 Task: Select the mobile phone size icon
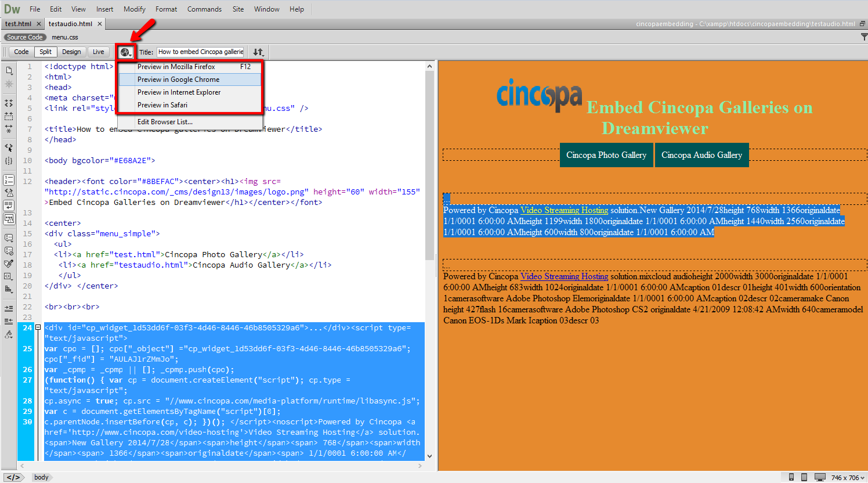791,477
